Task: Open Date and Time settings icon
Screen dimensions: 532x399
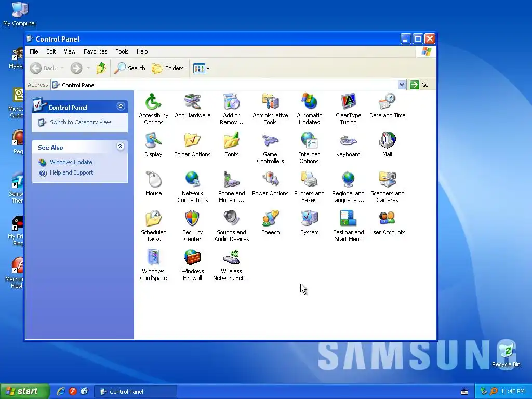Action: [x=387, y=102]
